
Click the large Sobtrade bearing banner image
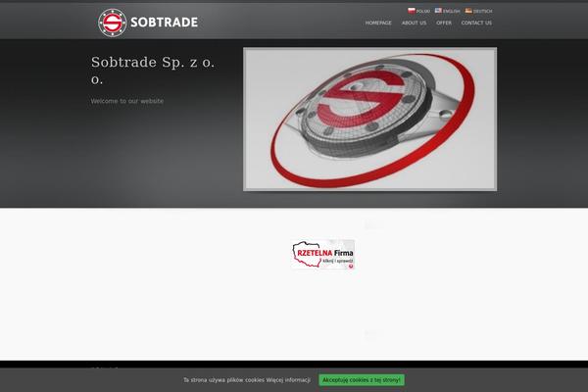click(x=369, y=119)
